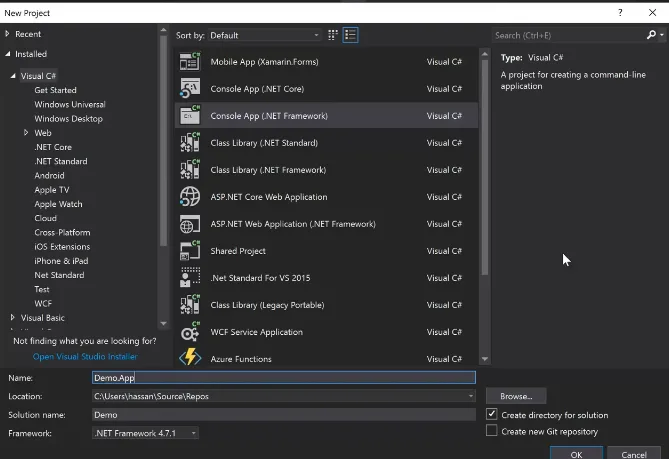Switch to small icons grid view
The width and height of the screenshot is (669, 459).
[x=333, y=35]
